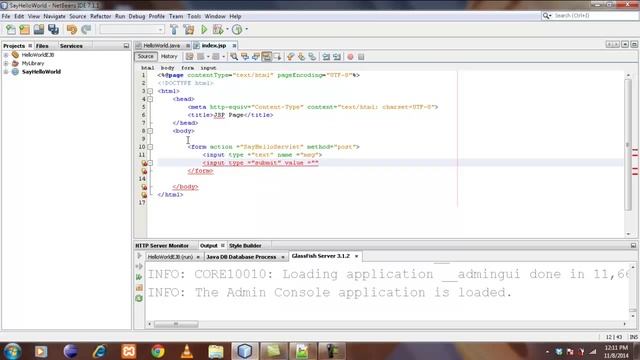
Task: Toggle Rectangular Selection editor icon
Action: click(277, 57)
